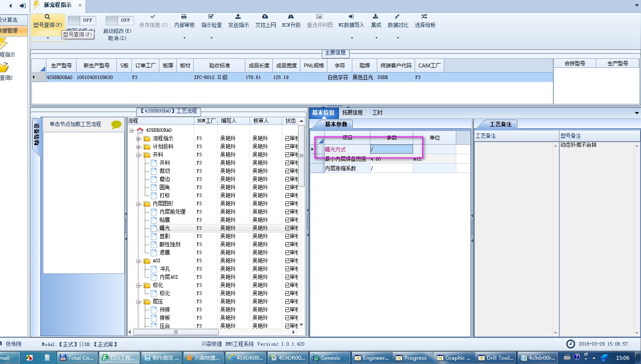Upload with 文控上网 cloud icon

[265, 17]
